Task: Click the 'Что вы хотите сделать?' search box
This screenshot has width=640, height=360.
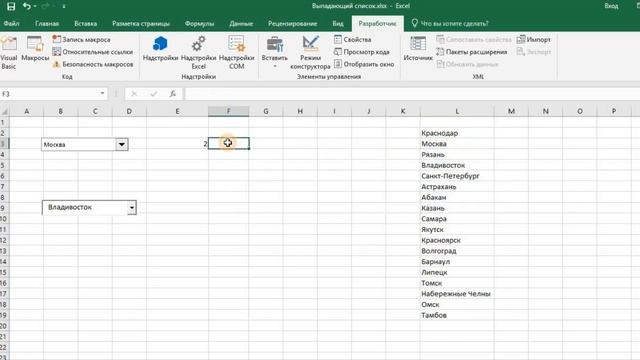Action: [x=451, y=24]
